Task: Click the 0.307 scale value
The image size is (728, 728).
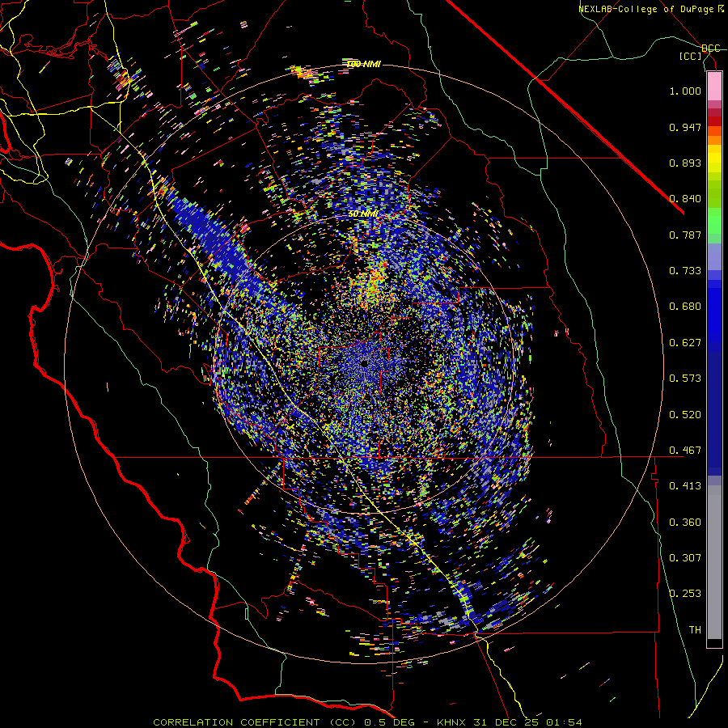Action: pos(685,558)
